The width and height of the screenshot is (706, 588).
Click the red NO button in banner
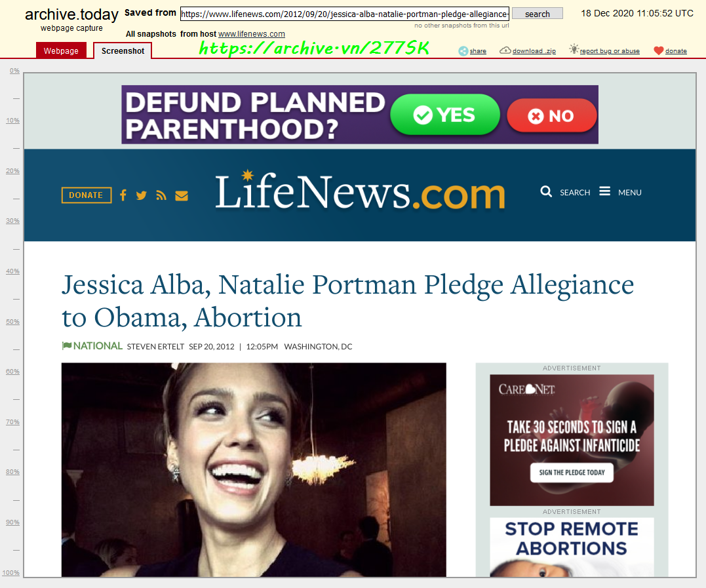tap(551, 116)
